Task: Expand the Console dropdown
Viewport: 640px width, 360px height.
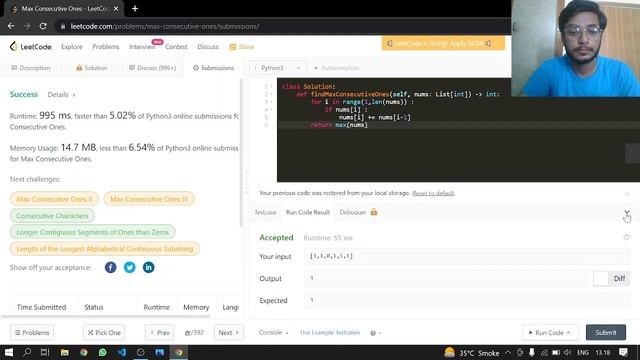Action: 273,333
